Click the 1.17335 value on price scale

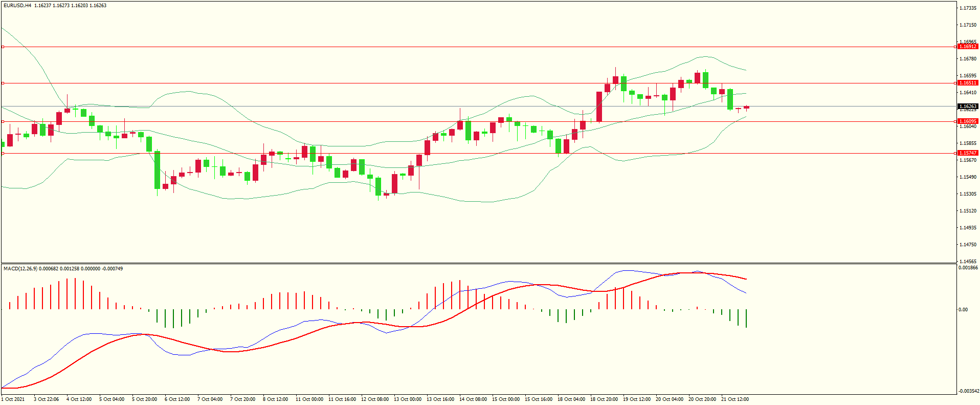pos(967,8)
